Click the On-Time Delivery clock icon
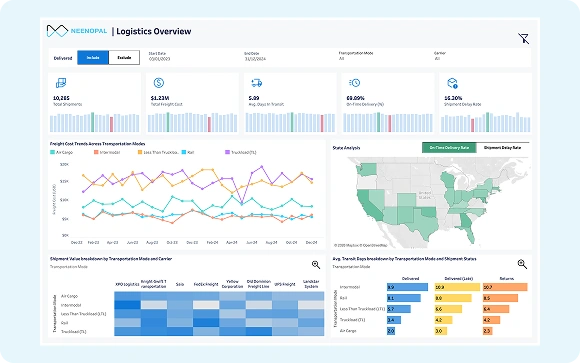Viewport: 580px width, 363px height. [354, 83]
